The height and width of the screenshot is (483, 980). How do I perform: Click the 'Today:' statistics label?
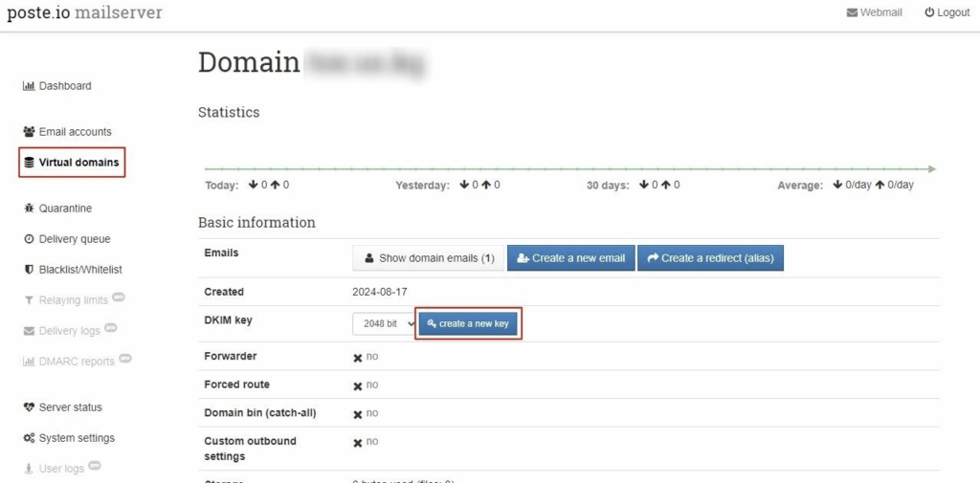pos(222,186)
